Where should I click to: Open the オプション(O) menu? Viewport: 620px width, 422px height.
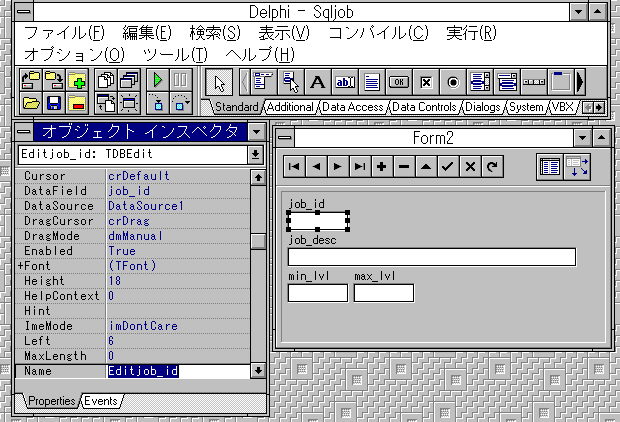[74, 55]
